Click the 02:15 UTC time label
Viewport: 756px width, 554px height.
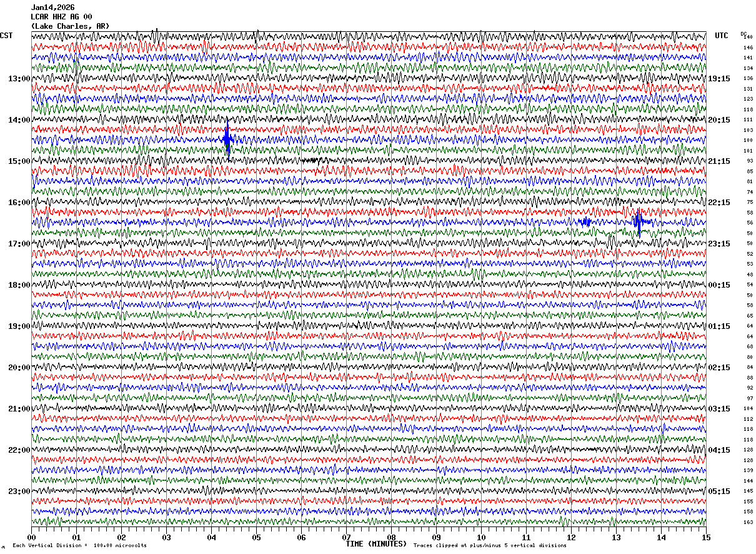pos(719,368)
